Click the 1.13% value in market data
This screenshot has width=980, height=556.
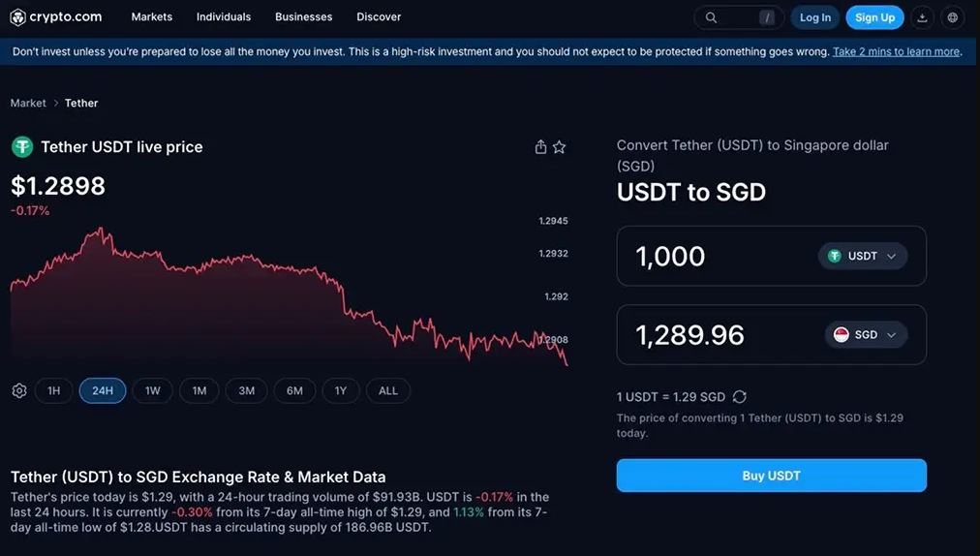click(468, 512)
